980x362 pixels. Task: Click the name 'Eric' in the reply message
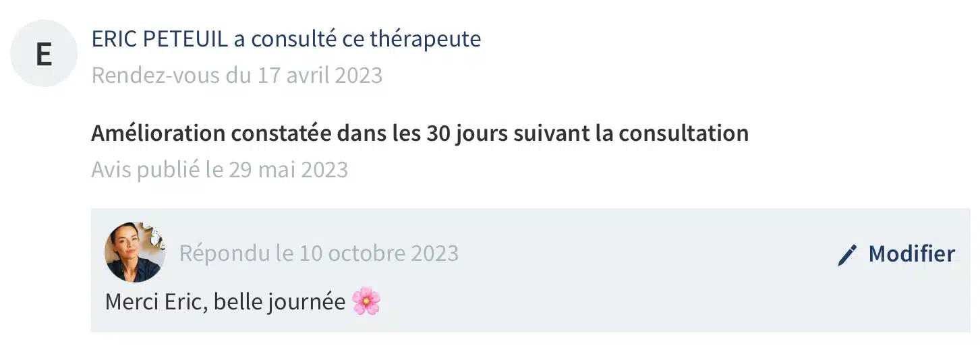[185, 301]
